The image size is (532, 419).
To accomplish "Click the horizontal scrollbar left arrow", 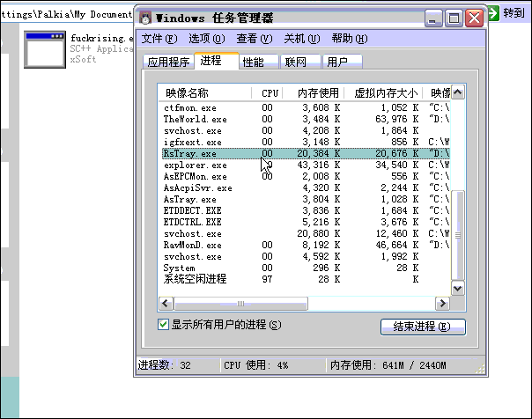I will (166, 304).
